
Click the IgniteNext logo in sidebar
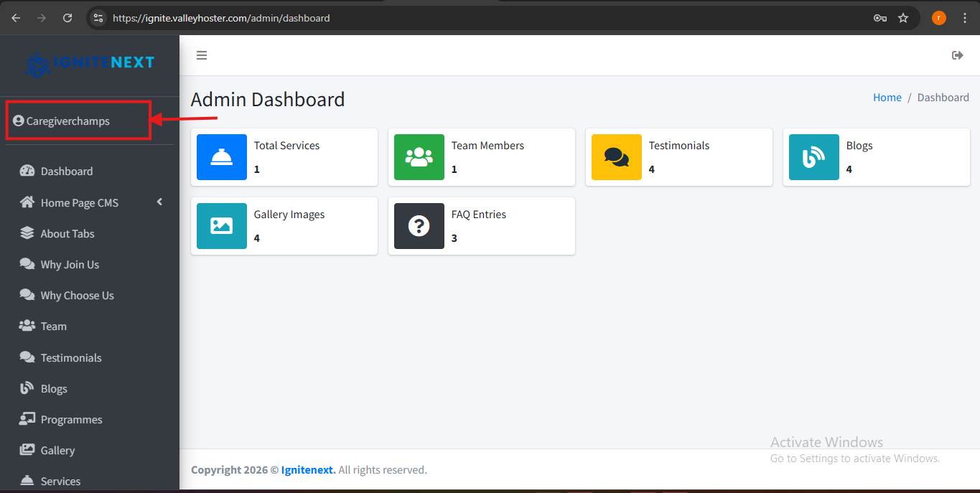click(x=90, y=63)
